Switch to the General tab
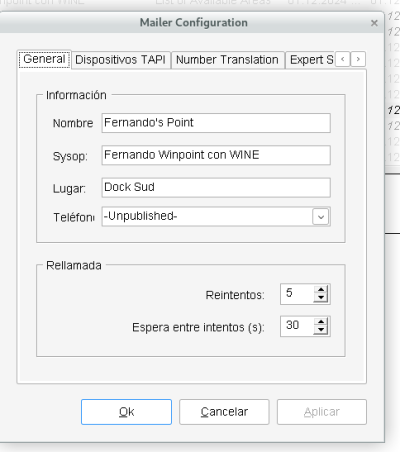Image resolution: width=400 pixels, height=452 pixels. pos(44,60)
